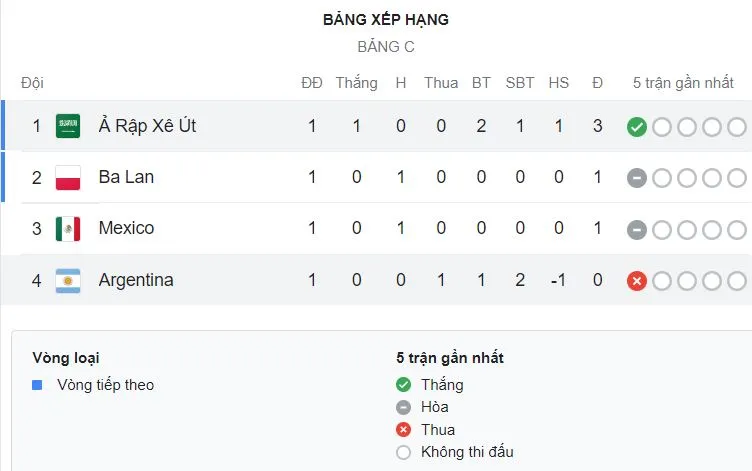Click the Mexico flag icon
Image resolution: width=752 pixels, height=471 pixels.
(x=68, y=229)
